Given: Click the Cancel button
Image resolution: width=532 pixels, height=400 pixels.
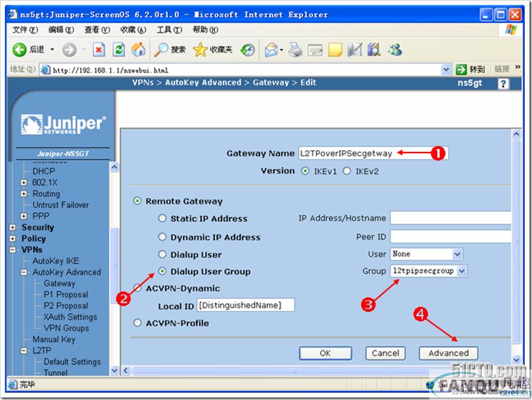Looking at the screenshot, I should 385,353.
